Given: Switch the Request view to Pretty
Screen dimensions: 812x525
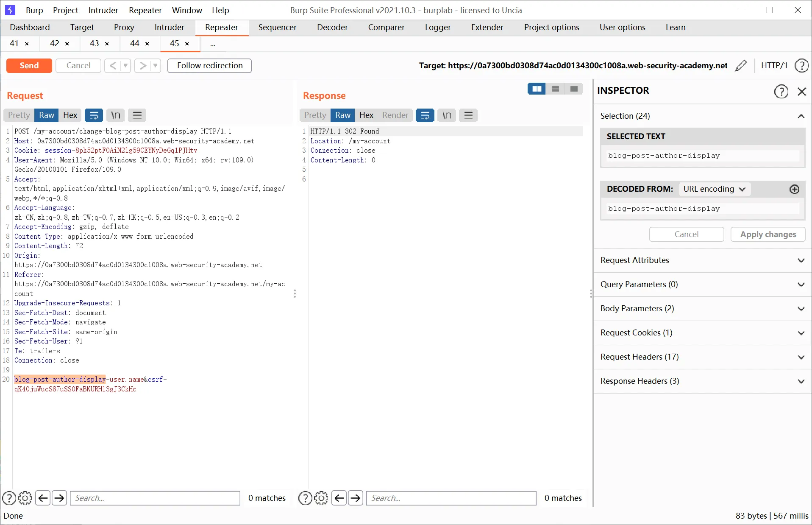Looking at the screenshot, I should pos(19,115).
